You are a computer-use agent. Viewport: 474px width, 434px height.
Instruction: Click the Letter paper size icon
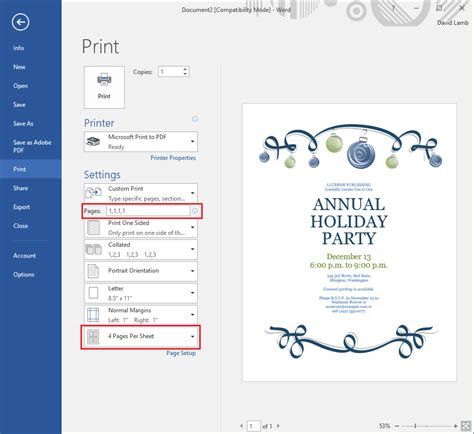(x=93, y=293)
